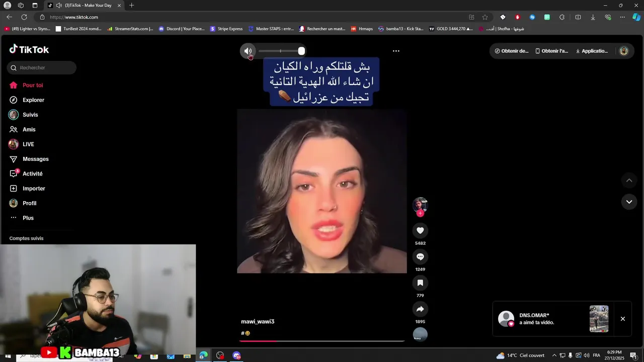Click the browser back arrow
Viewport: 644px width, 362px height.
coord(9,17)
